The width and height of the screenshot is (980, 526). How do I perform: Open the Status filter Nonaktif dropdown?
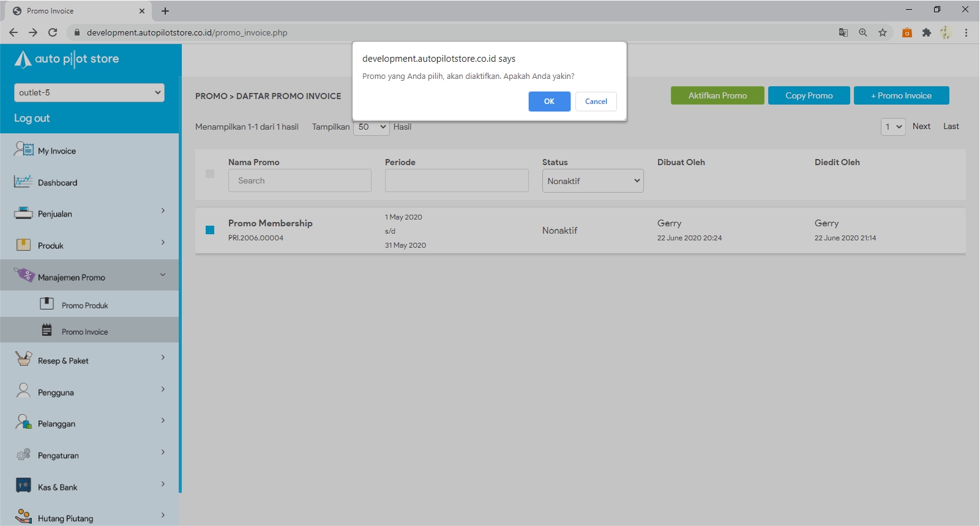(593, 181)
